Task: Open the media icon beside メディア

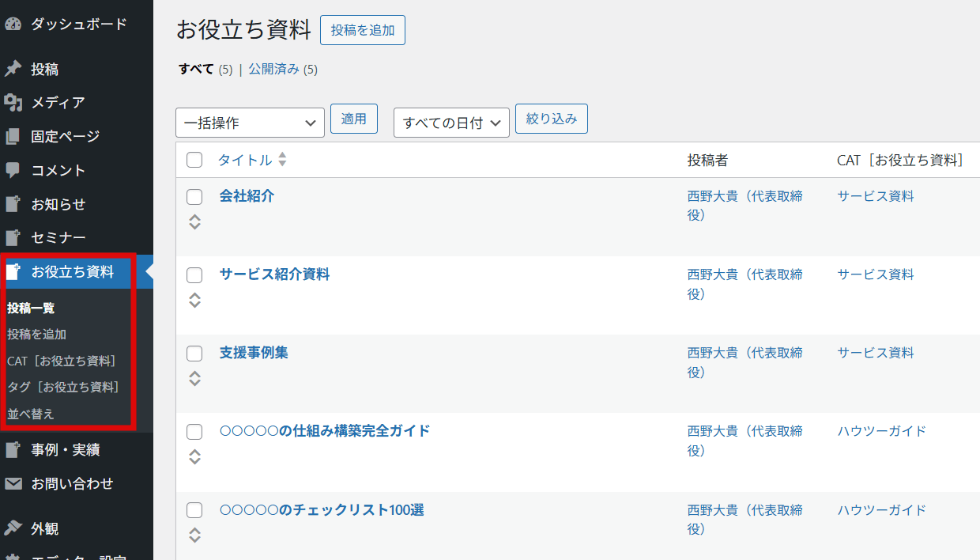Action: [13, 103]
